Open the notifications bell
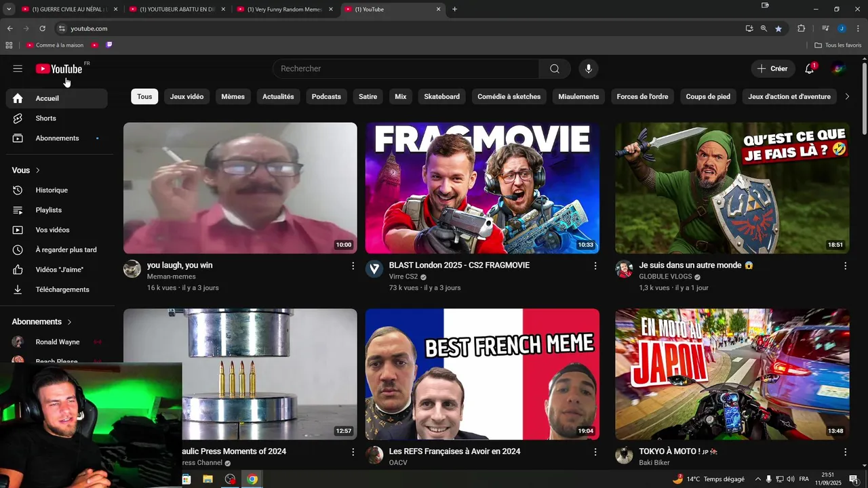This screenshot has width=868, height=488. coord(810,68)
